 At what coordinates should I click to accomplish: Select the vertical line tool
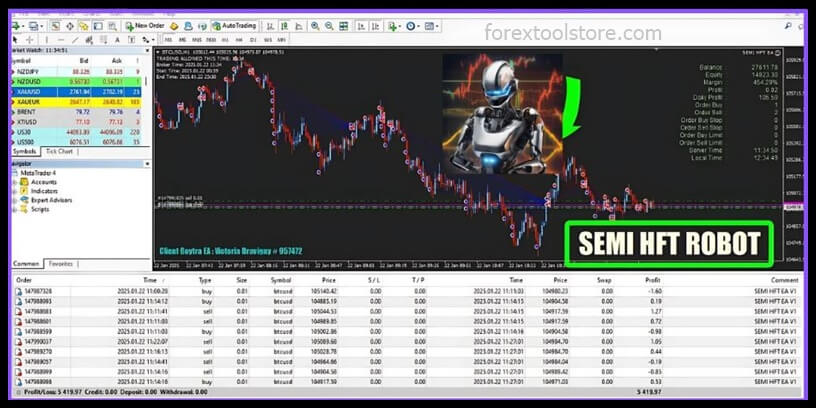[x=46, y=40]
